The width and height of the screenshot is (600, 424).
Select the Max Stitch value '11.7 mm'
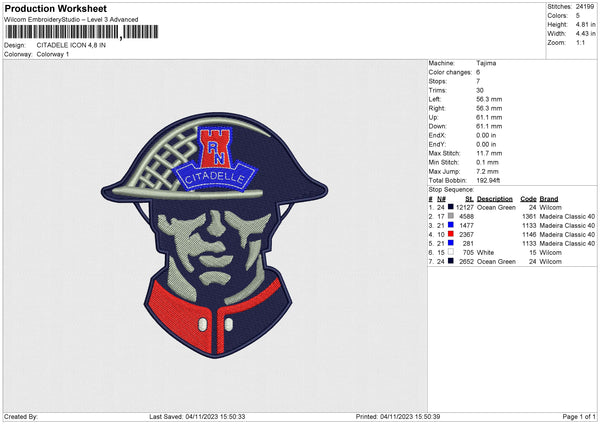click(489, 153)
